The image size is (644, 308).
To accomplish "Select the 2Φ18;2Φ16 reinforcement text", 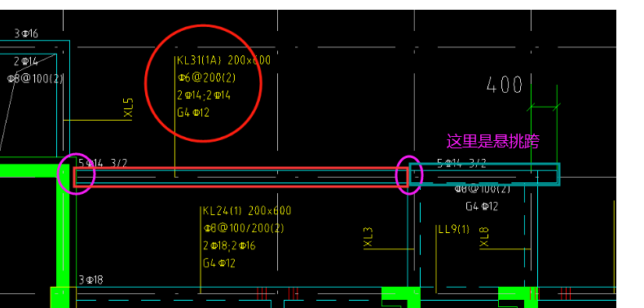I will click(x=229, y=245).
